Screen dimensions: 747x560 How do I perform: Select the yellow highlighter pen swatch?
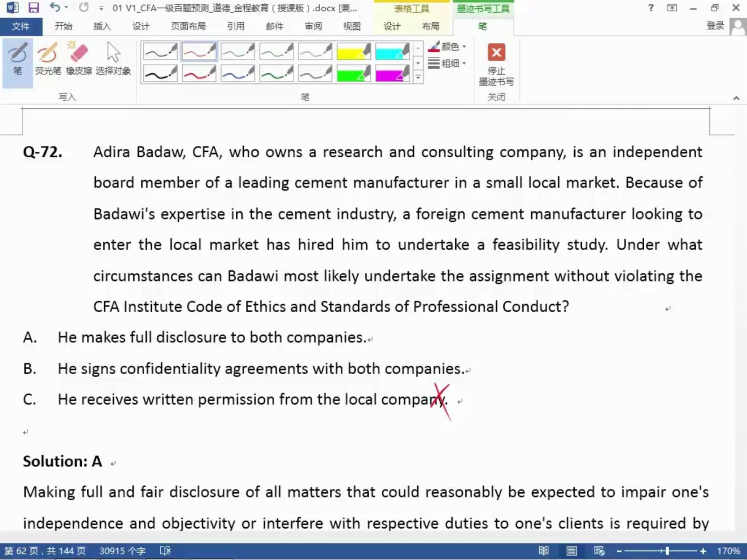pyautogui.click(x=353, y=51)
